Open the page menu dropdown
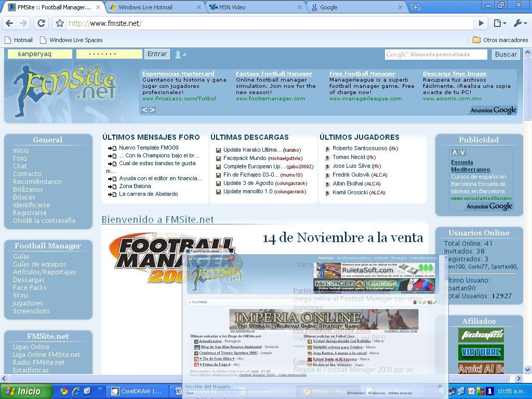 point(500,23)
